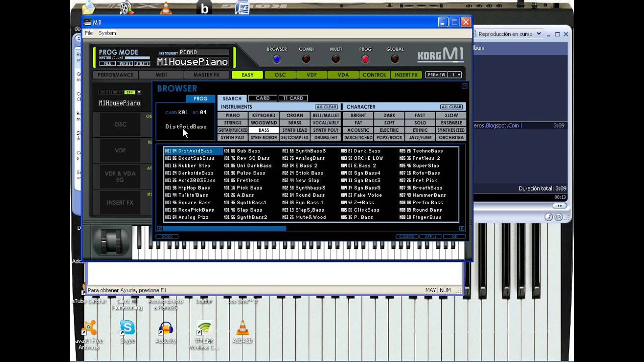644x362 pixels.
Task: Click the M1 window title bar icon
Action: tap(88, 22)
